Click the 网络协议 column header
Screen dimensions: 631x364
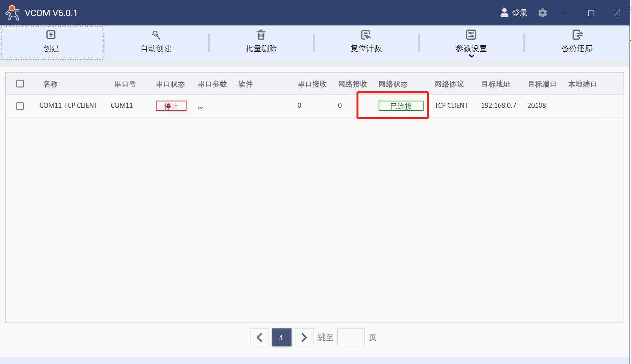[449, 84]
